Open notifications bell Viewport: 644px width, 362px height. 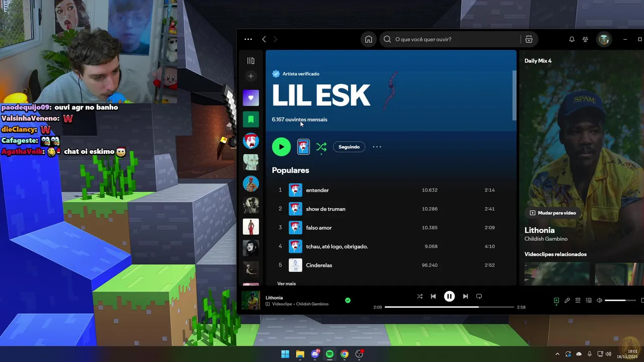(572, 39)
